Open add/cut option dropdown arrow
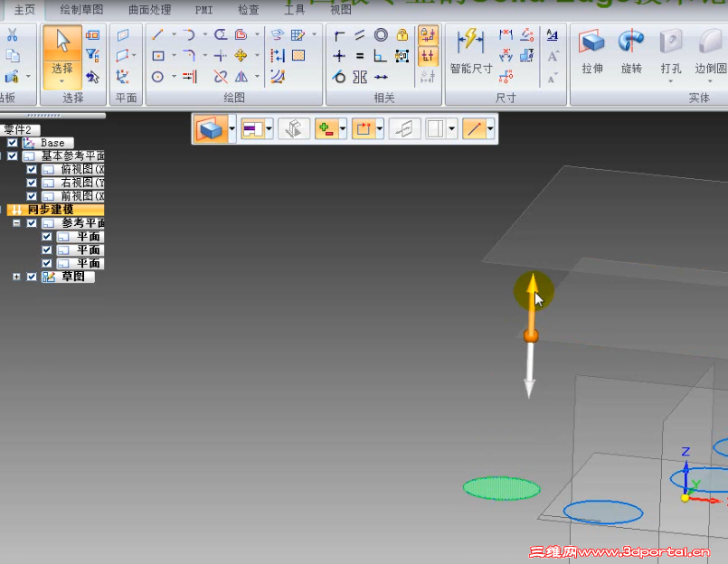This screenshot has width=728, height=564. 343,128
